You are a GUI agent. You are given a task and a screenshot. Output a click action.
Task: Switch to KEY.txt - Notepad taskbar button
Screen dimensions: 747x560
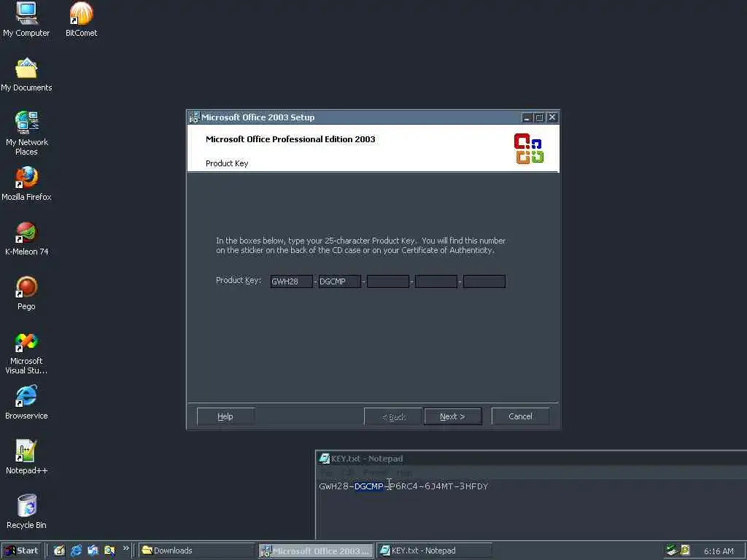(x=435, y=551)
